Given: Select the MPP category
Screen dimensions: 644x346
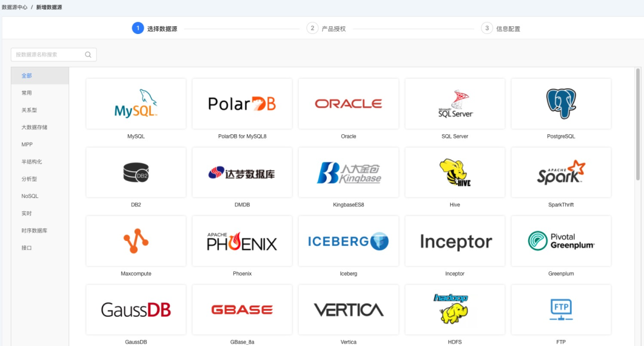Looking at the screenshot, I should point(40,144).
